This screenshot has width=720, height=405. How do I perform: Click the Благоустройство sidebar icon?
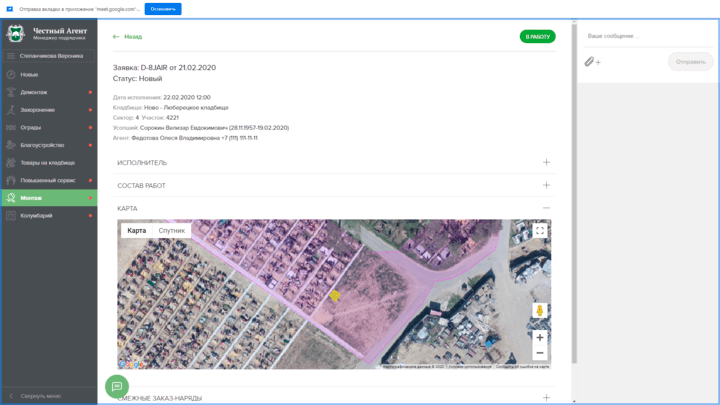pos(11,145)
